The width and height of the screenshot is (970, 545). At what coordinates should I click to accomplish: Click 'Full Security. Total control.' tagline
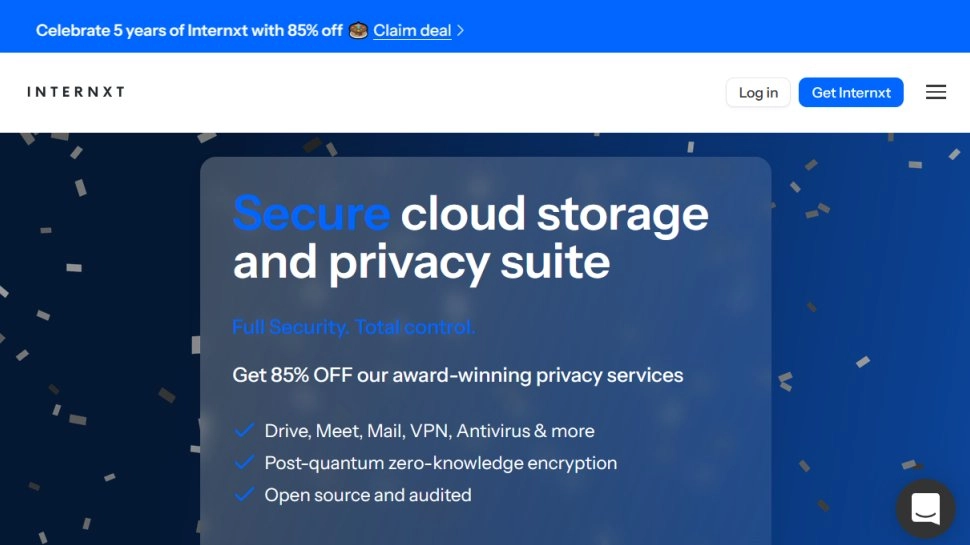pos(354,327)
